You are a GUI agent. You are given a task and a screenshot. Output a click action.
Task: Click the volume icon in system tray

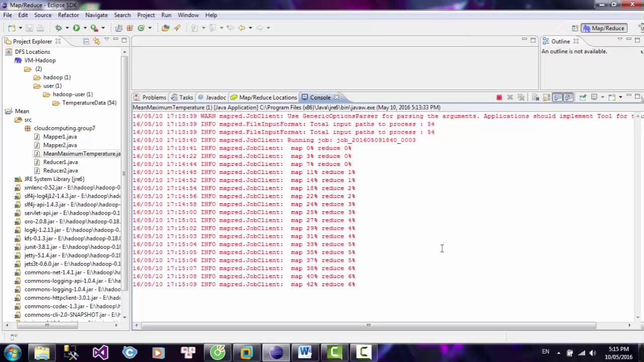coord(593,352)
